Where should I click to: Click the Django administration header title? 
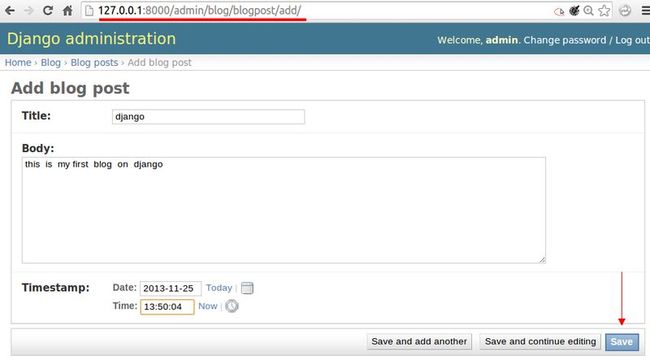(x=92, y=39)
